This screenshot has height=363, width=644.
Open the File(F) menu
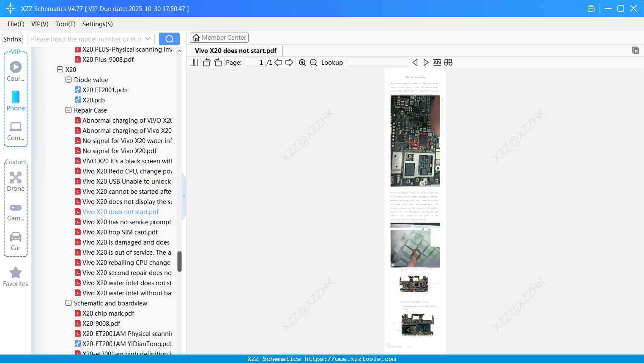coord(16,24)
